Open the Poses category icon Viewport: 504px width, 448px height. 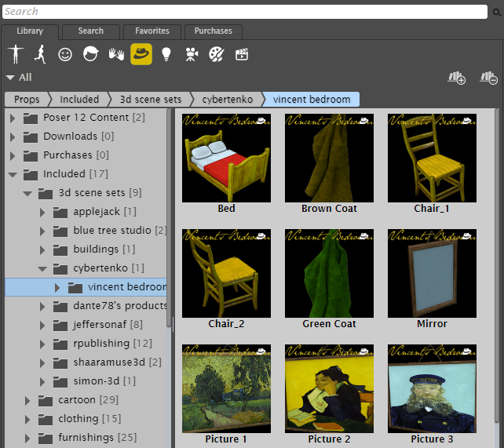pos(40,54)
